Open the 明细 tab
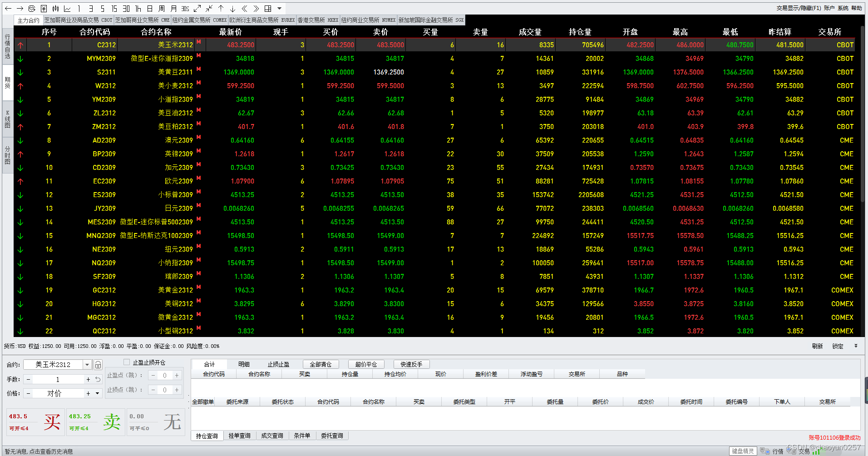Screen dimensions: 868x456 (244, 364)
